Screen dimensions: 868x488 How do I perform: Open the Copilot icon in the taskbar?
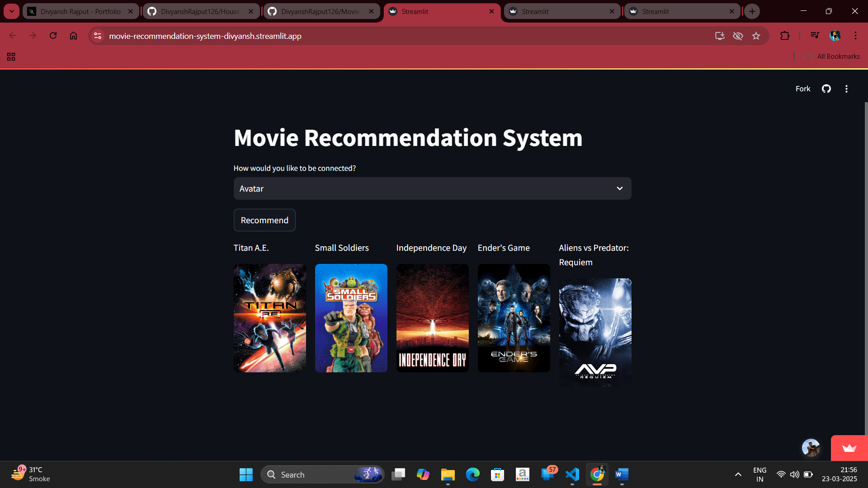pos(423,474)
